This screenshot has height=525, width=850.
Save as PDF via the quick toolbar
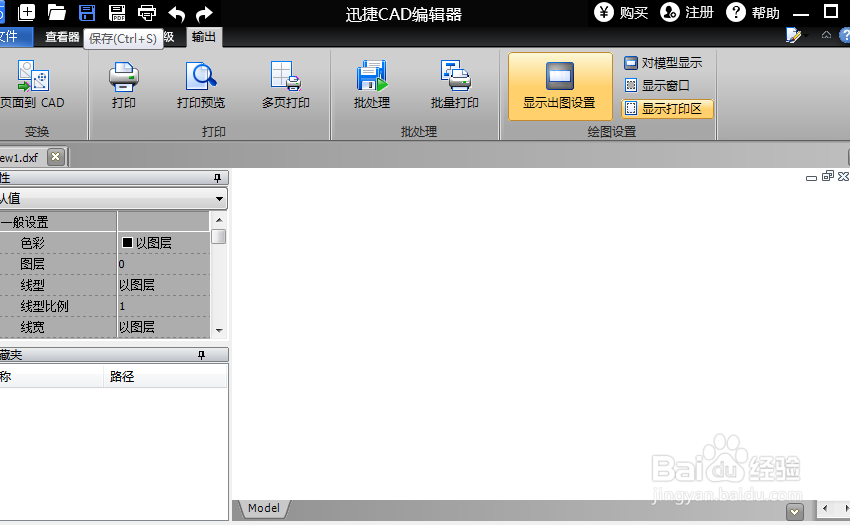117,12
